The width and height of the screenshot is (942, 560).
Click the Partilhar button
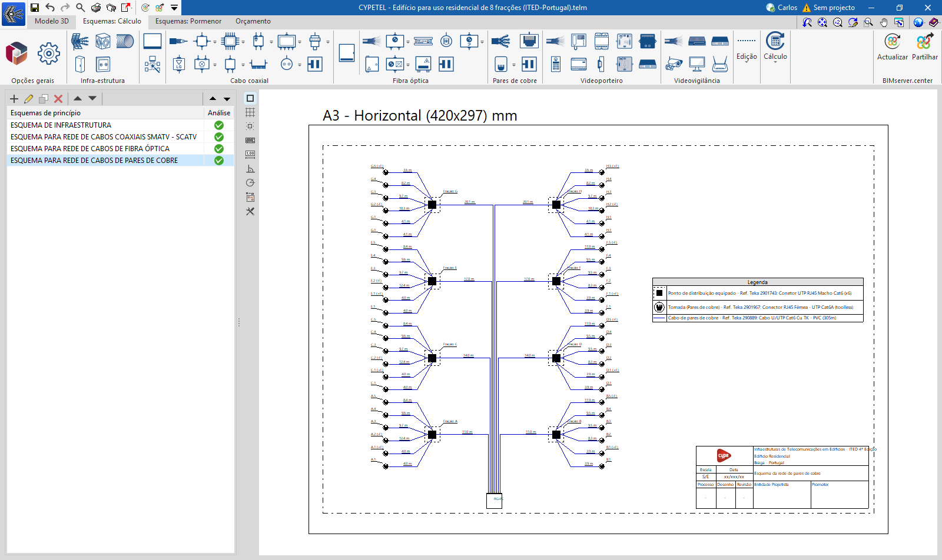click(x=924, y=47)
